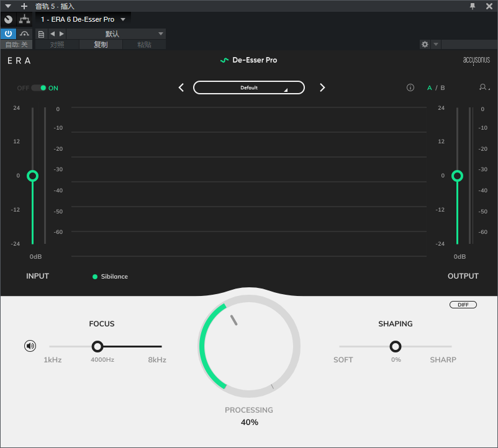Add a new insert with plus icon
This screenshot has width=498, height=448.
24,6
